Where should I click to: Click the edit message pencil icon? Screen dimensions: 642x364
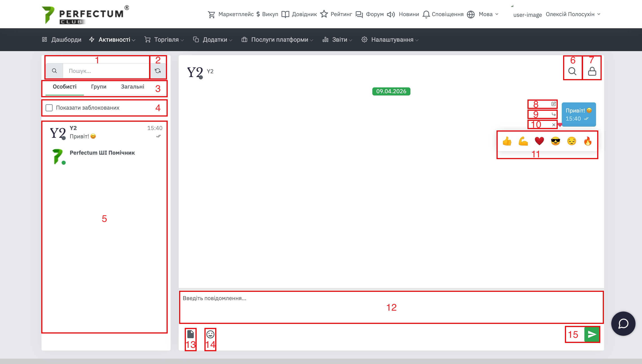(553, 104)
